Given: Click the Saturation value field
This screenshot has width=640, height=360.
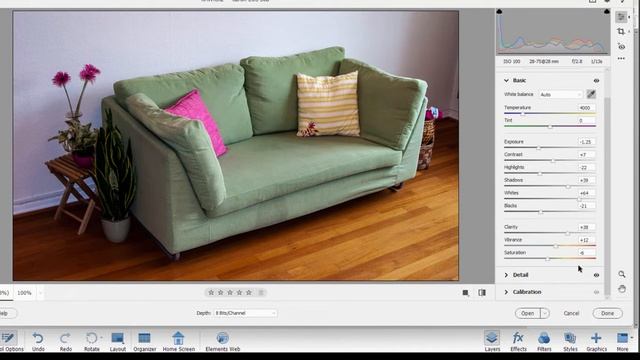Looking at the screenshot, I should (x=586, y=253).
